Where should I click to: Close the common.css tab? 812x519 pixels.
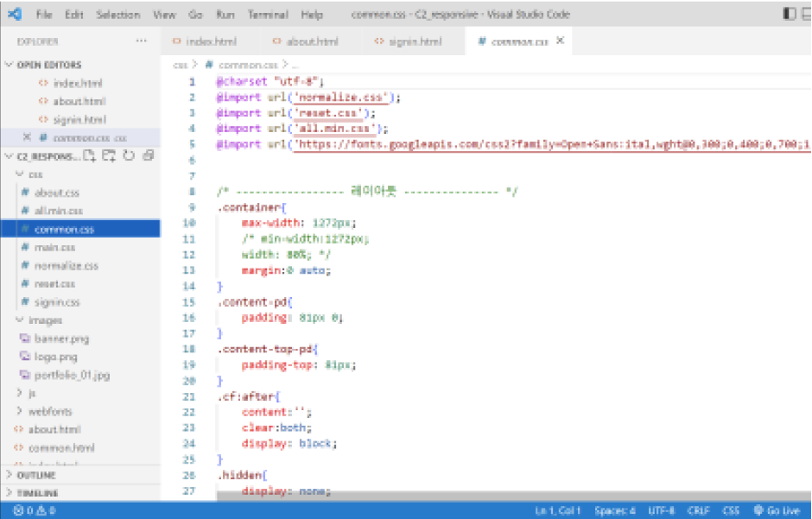560,41
